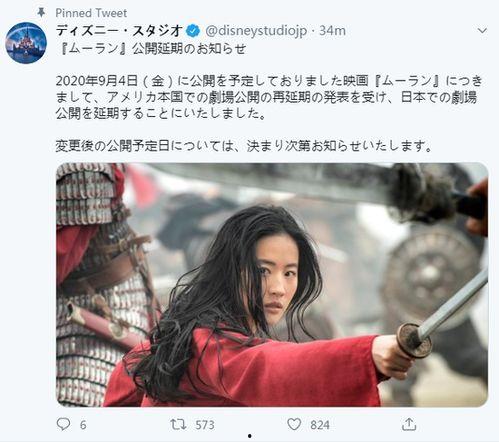Open the share icon for this tweet

(x=409, y=424)
